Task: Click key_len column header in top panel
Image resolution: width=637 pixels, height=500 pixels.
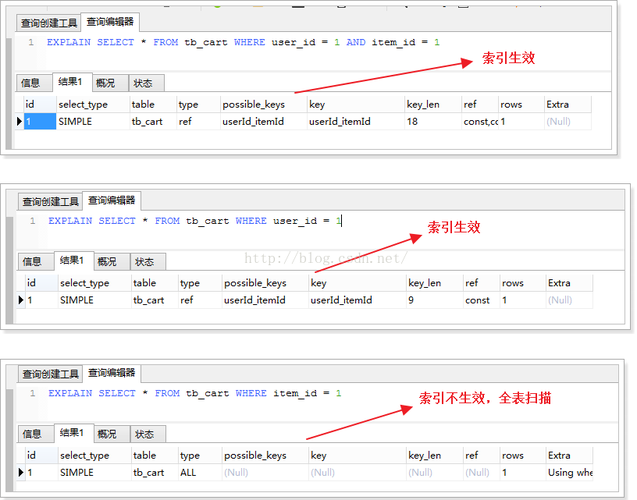Action: click(433, 104)
